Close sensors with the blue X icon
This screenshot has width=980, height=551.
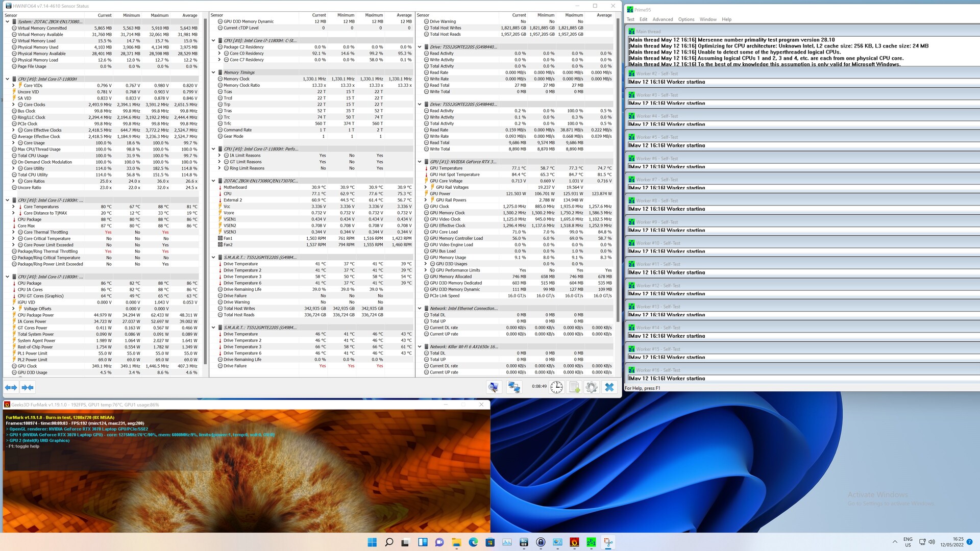tap(609, 387)
